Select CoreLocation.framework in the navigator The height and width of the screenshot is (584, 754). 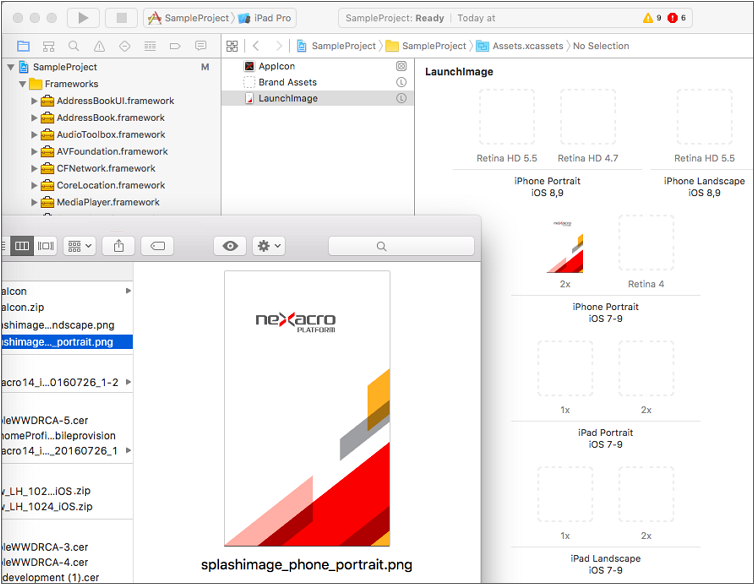(111, 185)
